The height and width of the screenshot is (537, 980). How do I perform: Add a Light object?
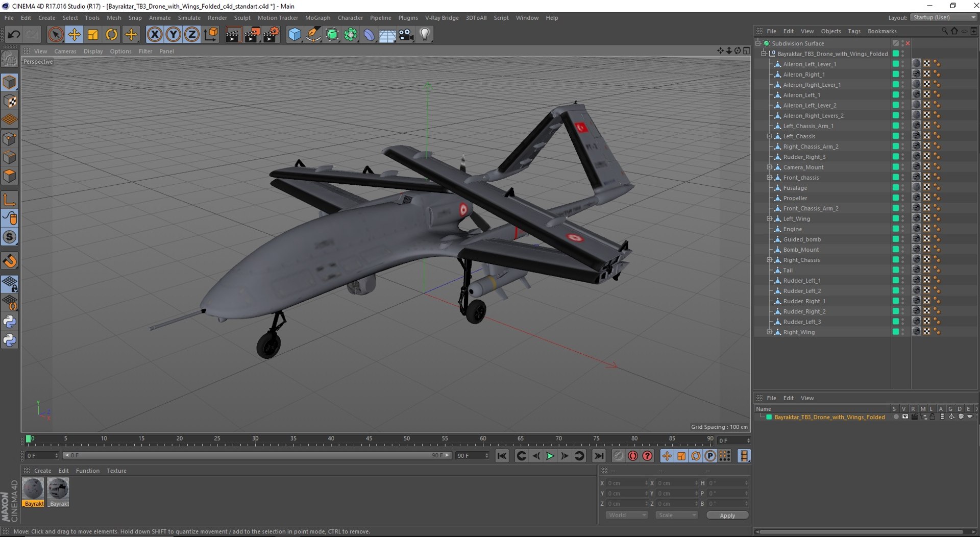424,34
